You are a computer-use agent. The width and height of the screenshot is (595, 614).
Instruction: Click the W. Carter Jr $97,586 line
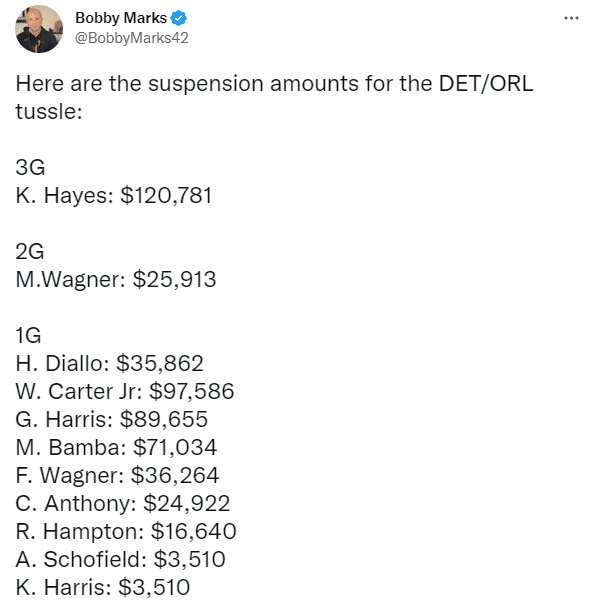coord(125,391)
